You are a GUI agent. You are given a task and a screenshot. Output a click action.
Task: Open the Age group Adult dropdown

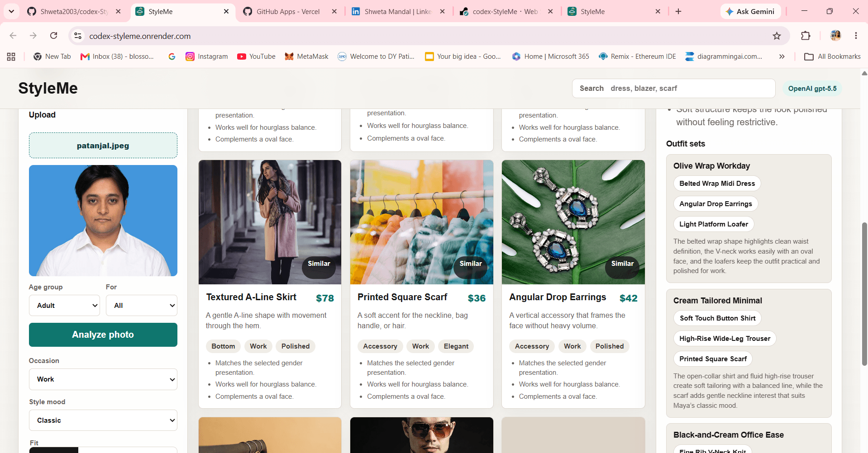point(64,306)
